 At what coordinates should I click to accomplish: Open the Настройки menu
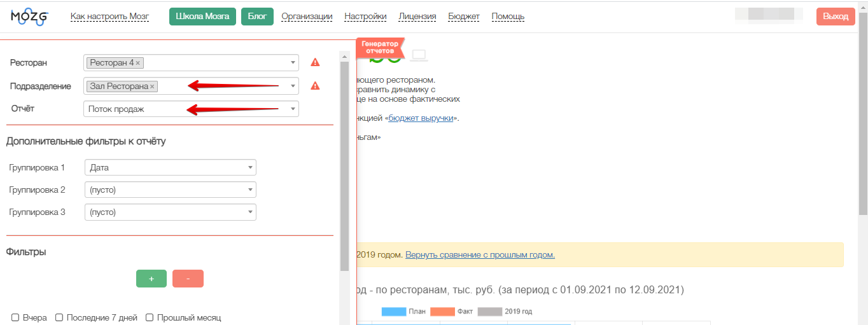coord(365,17)
